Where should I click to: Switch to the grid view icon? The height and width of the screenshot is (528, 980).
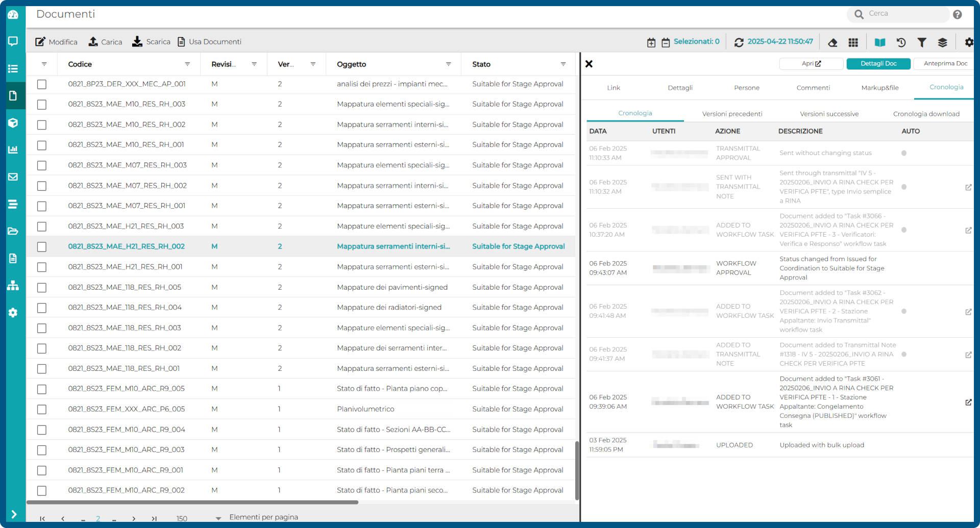[x=853, y=42]
